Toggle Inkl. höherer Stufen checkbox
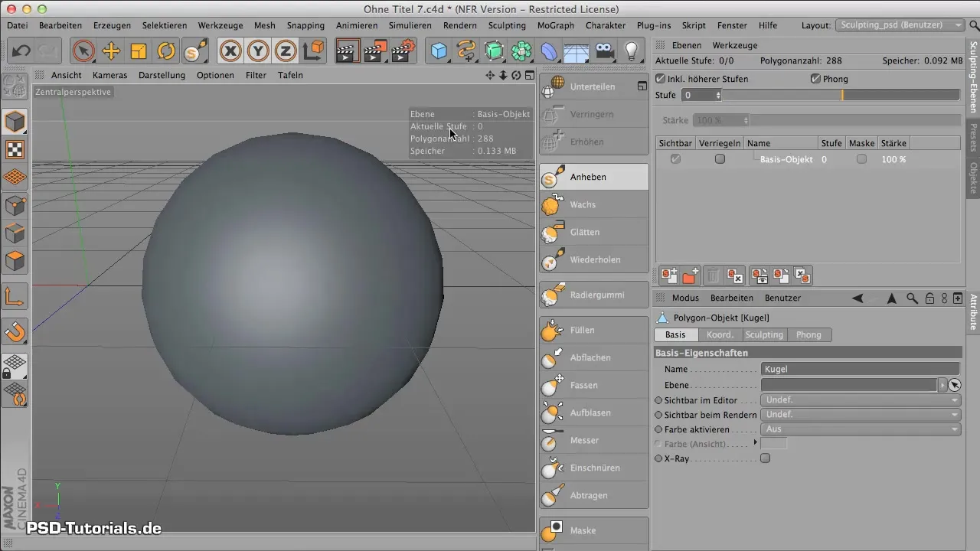 [661, 79]
